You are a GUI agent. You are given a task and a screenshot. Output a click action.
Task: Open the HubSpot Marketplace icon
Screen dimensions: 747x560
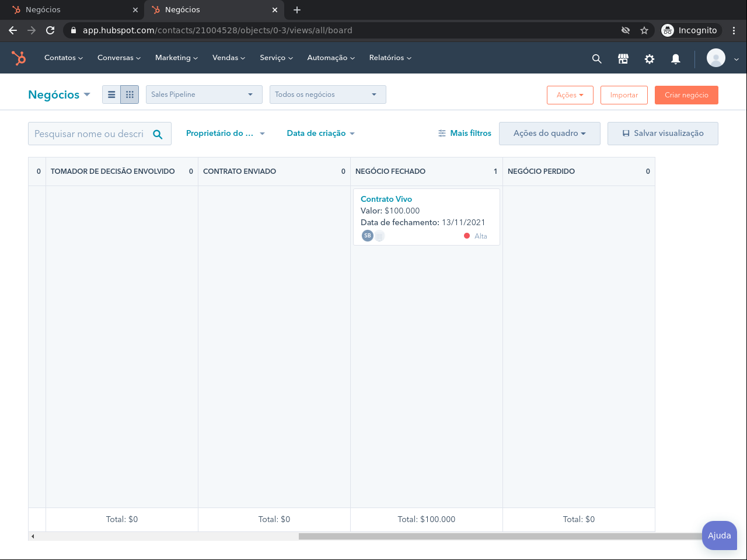point(623,58)
